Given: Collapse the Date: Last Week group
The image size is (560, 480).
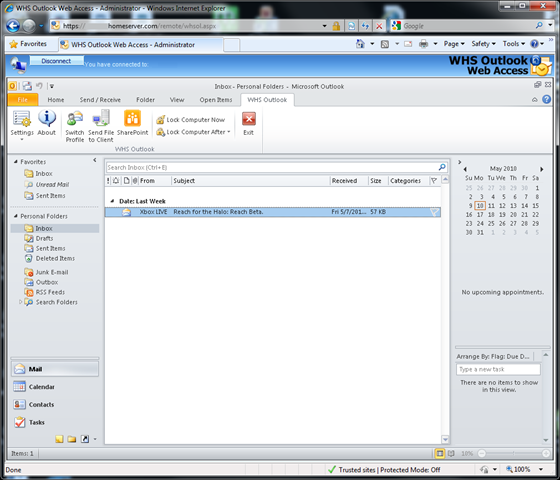Looking at the screenshot, I should [x=112, y=201].
